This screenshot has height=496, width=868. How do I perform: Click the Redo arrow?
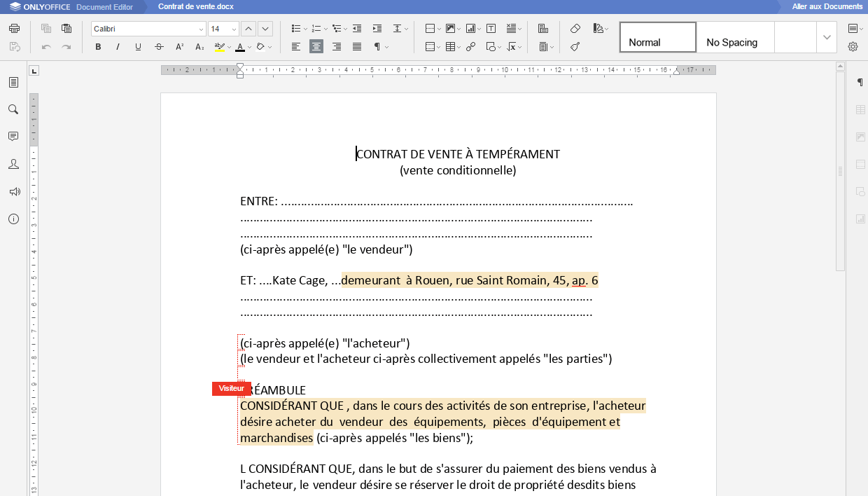[x=66, y=47]
